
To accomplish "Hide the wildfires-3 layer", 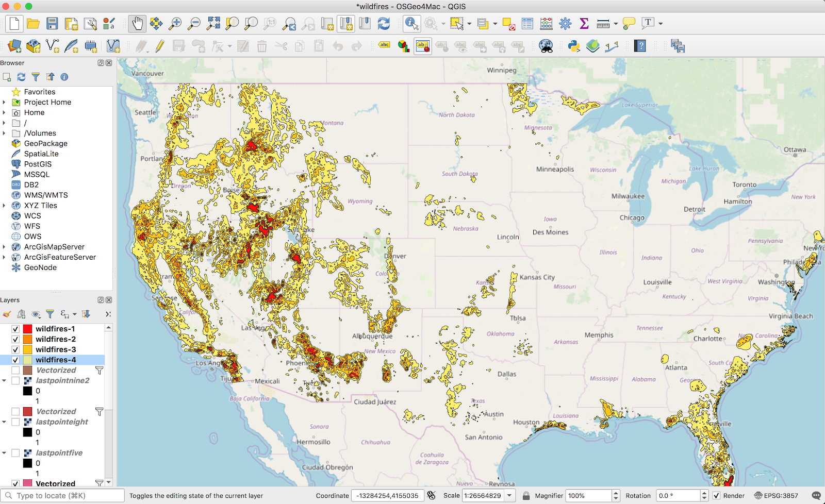I will click(x=15, y=349).
